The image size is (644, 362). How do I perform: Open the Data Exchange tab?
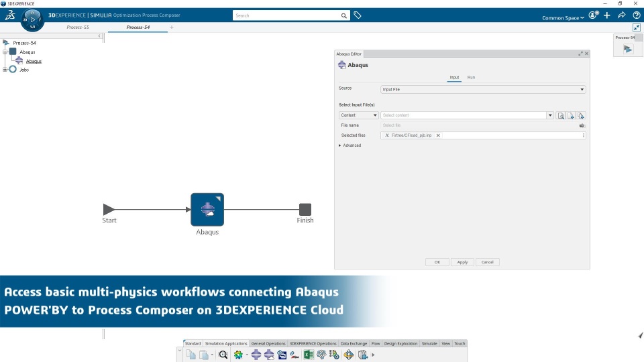pos(354,343)
